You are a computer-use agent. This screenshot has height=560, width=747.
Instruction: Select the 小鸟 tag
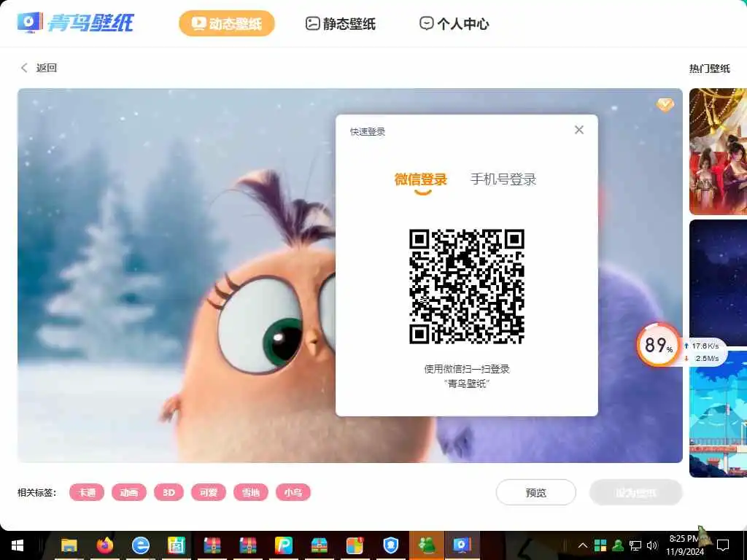(293, 492)
